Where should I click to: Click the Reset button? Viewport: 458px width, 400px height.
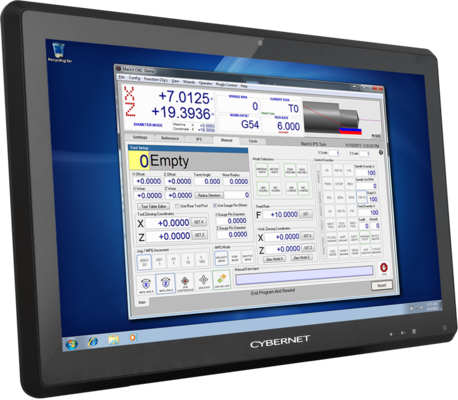pyautogui.click(x=382, y=285)
